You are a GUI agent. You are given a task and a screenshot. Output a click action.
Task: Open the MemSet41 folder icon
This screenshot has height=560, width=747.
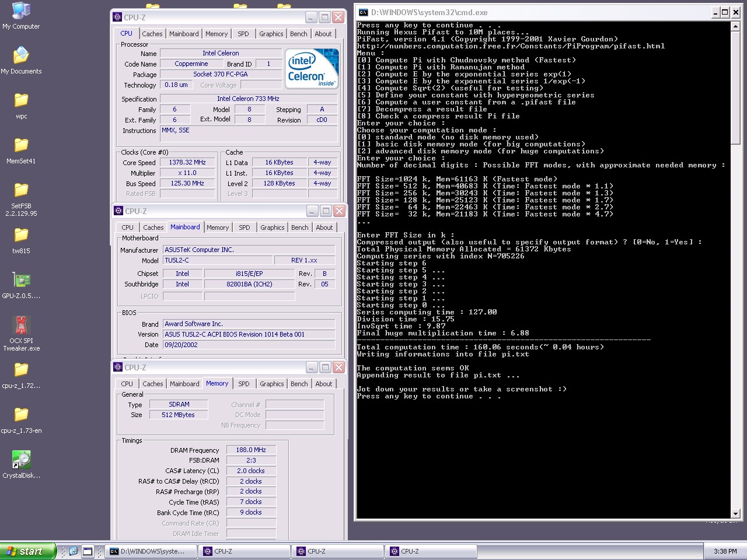pyautogui.click(x=21, y=145)
